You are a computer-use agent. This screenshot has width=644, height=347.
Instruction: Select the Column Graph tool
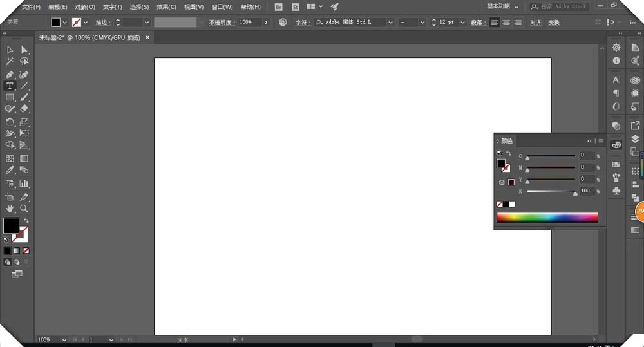pos(24,183)
